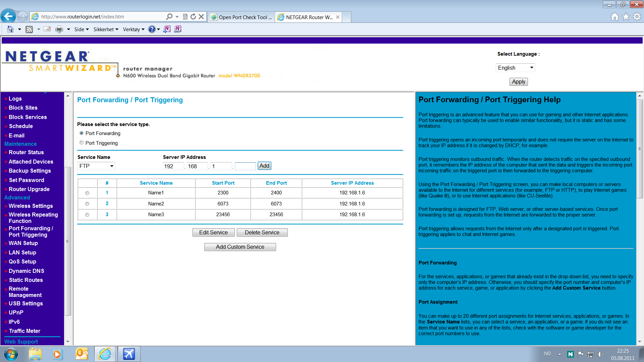Open Attached Devices in sidebar
The width and height of the screenshot is (644, 362).
[x=31, y=162]
